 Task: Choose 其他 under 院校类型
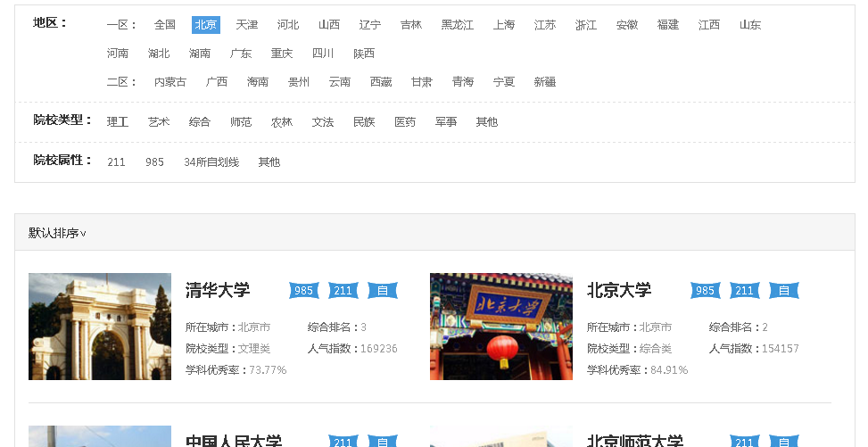click(486, 122)
